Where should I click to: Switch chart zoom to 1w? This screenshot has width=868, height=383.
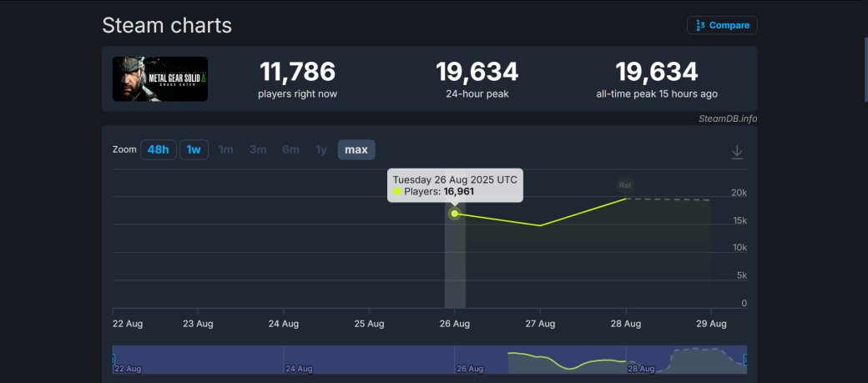pyautogui.click(x=194, y=150)
